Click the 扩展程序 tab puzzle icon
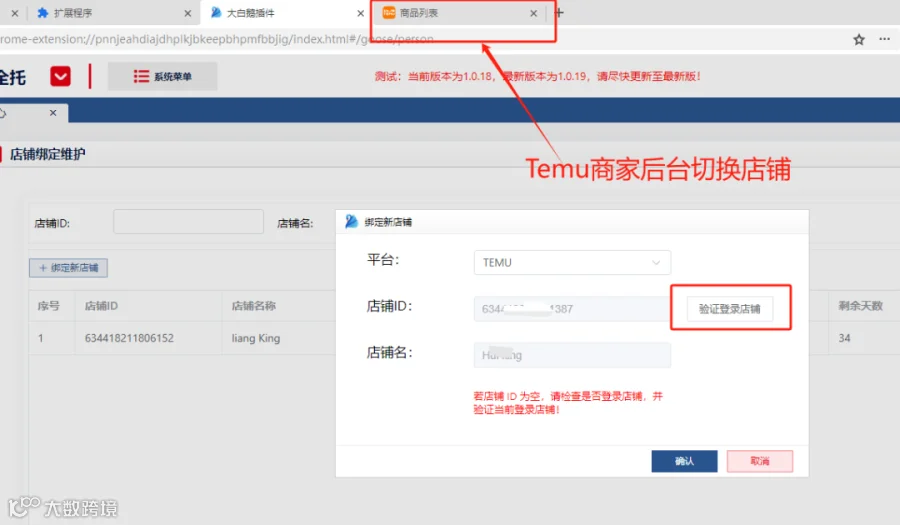900x525 pixels. pyautogui.click(x=42, y=13)
